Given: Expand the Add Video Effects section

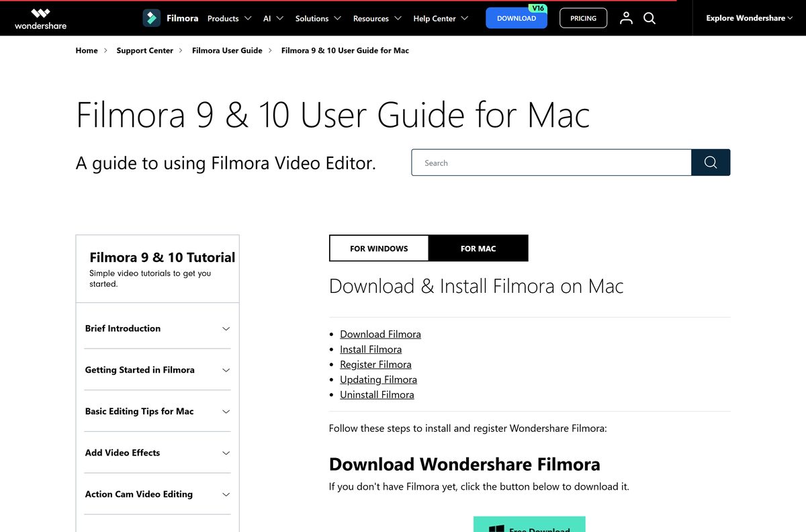Looking at the screenshot, I should pyautogui.click(x=157, y=453).
